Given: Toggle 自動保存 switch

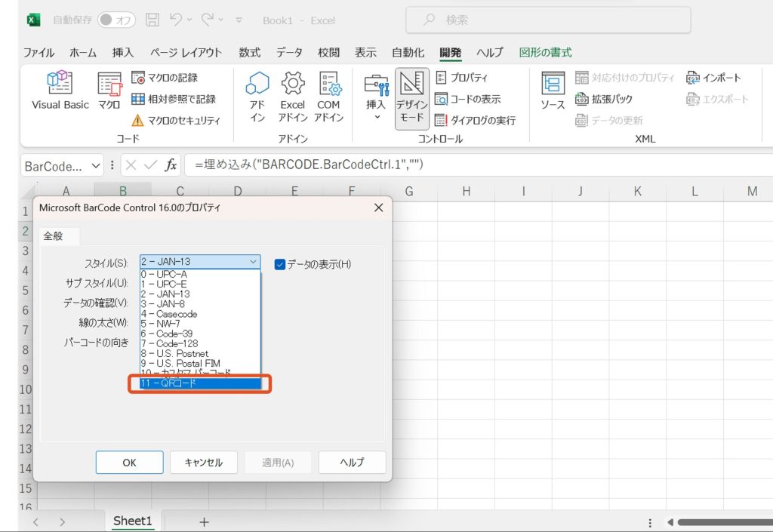Looking at the screenshot, I should (116, 20).
